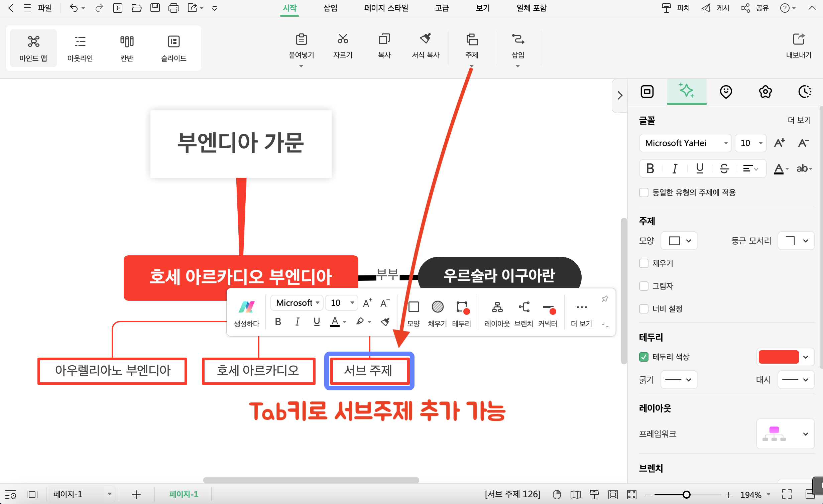
Task: Click the Topic (주제) toolbar icon
Action: (472, 39)
